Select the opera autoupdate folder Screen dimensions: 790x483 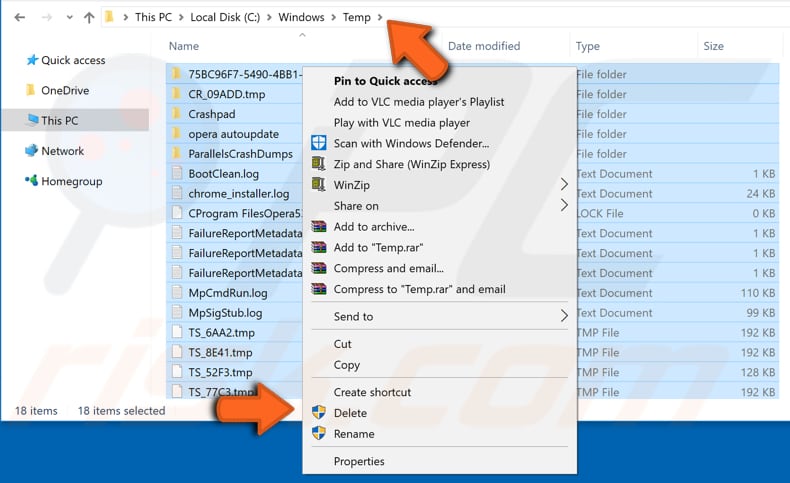point(233,134)
